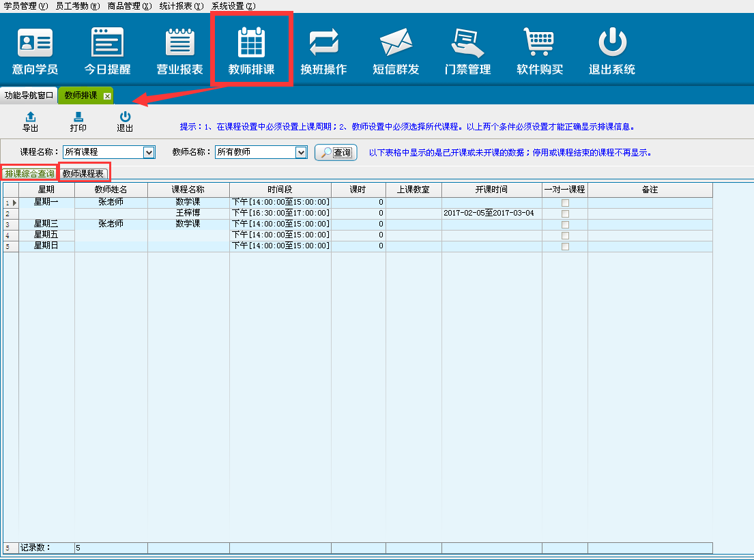Toggle 一对一课程 checkbox in row 1
This screenshot has height=560, width=754.
click(x=564, y=203)
